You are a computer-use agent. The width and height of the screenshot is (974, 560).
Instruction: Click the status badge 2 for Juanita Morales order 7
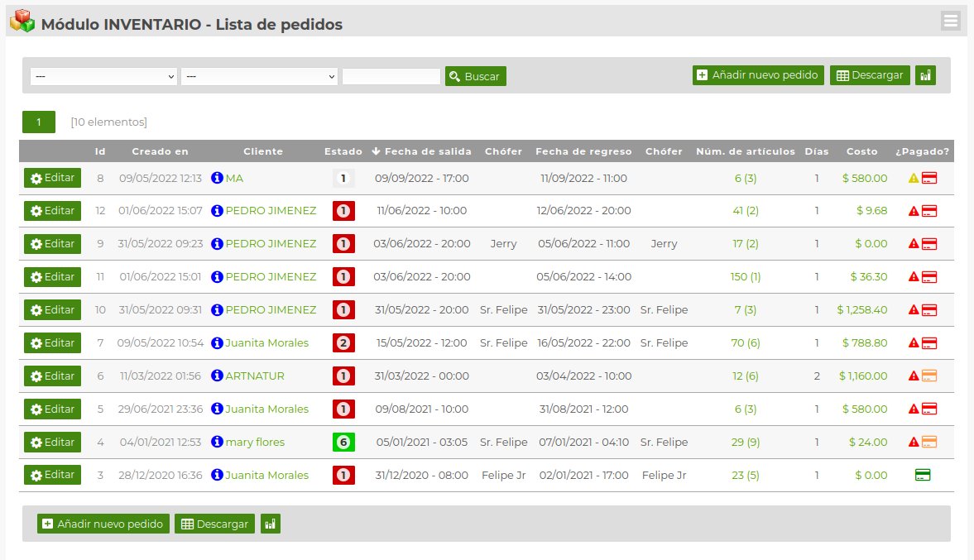(x=343, y=342)
